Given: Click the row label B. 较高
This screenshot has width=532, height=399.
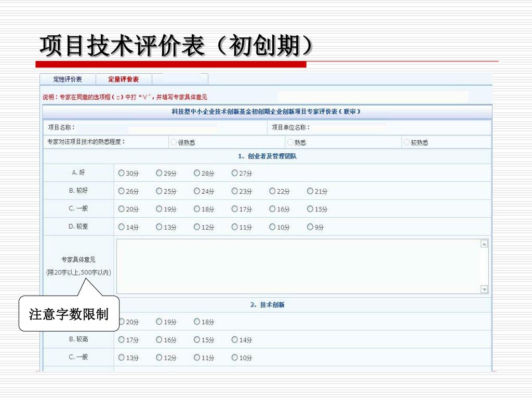Looking at the screenshot, I should pyautogui.click(x=78, y=339).
